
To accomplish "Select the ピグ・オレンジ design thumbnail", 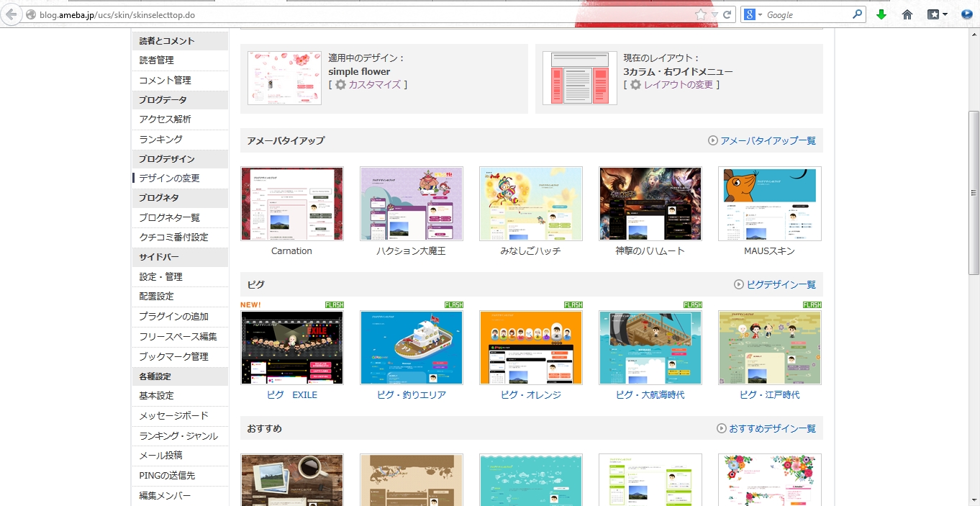I will (531, 348).
